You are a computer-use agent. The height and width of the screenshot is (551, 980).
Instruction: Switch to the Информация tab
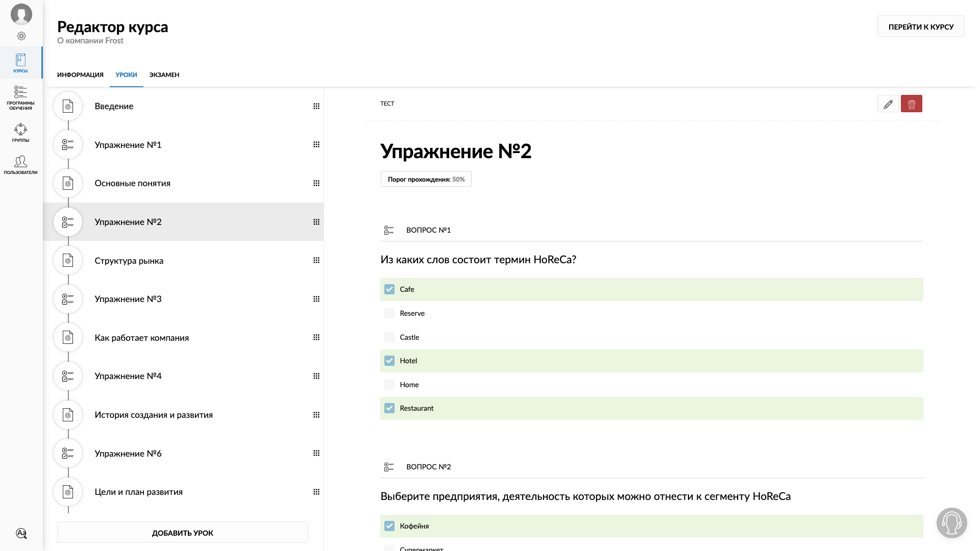point(80,75)
